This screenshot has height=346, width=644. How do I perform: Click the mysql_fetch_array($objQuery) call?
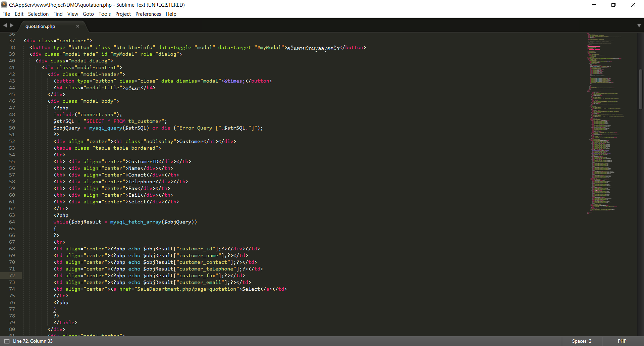tap(152, 222)
